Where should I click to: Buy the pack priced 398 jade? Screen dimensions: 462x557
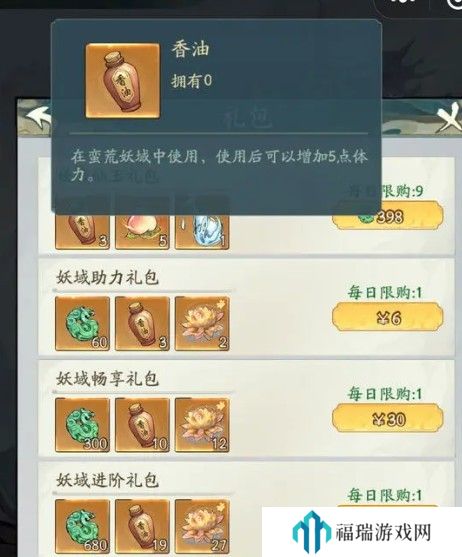(388, 215)
